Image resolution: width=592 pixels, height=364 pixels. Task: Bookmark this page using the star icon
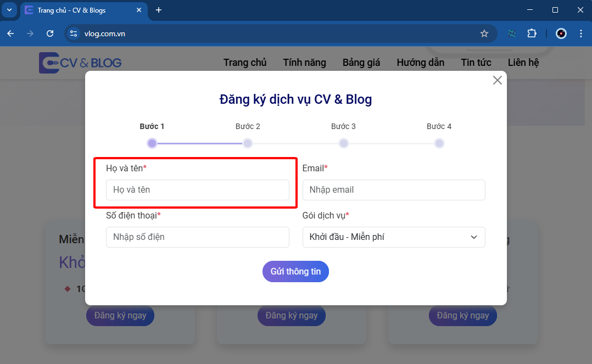click(x=484, y=33)
